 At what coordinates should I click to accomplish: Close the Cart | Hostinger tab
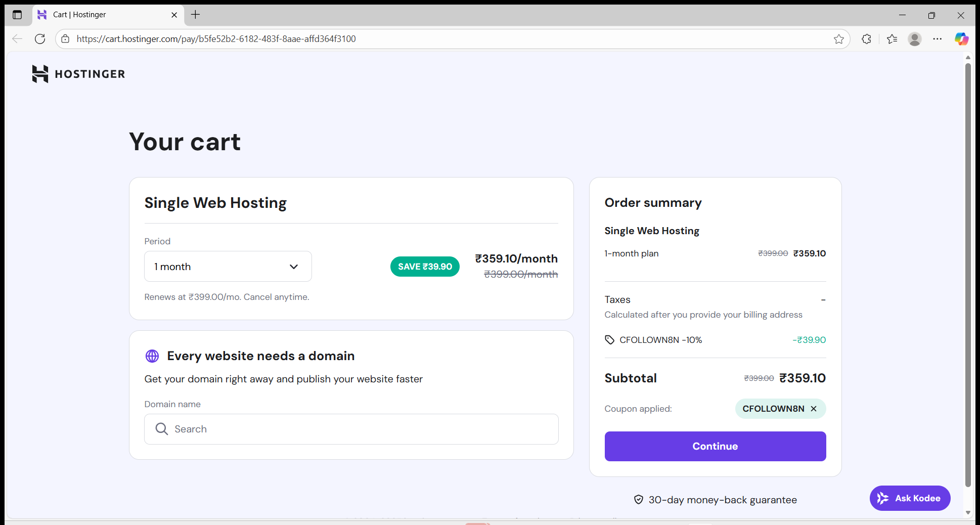(x=174, y=15)
